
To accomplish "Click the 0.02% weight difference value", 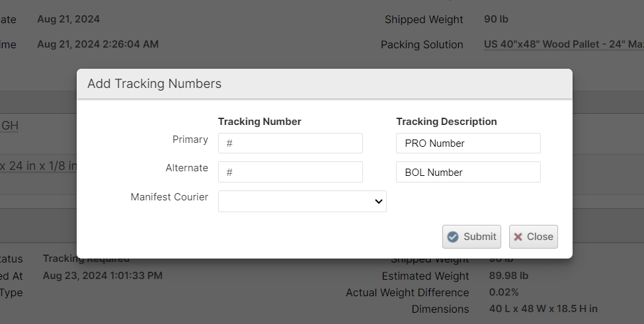I will coord(504,292).
